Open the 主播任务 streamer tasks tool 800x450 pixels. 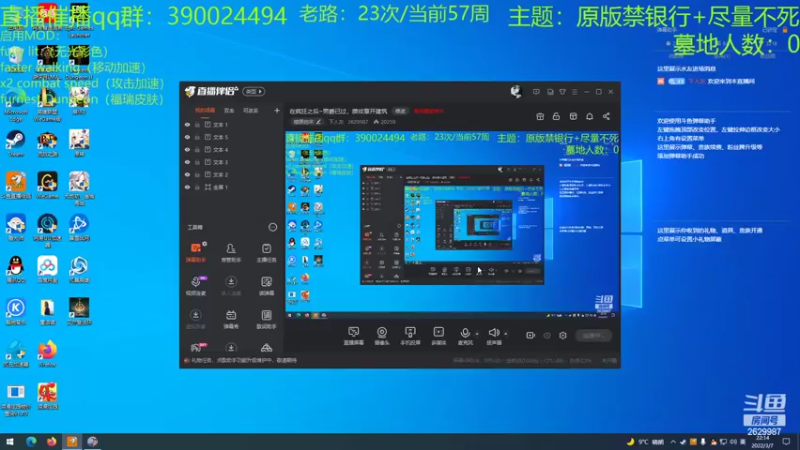coord(266,253)
